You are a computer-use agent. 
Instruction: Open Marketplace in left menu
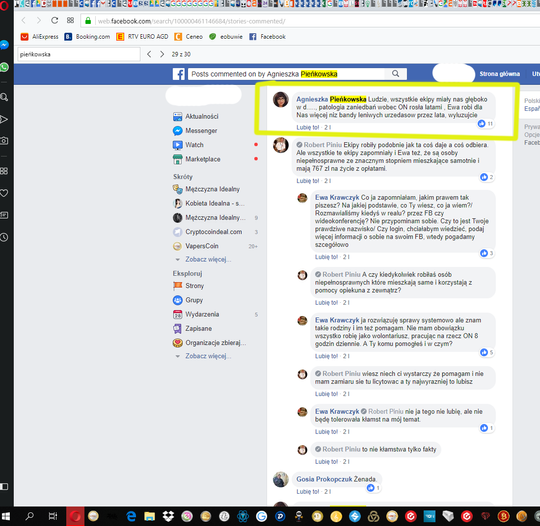196,159
